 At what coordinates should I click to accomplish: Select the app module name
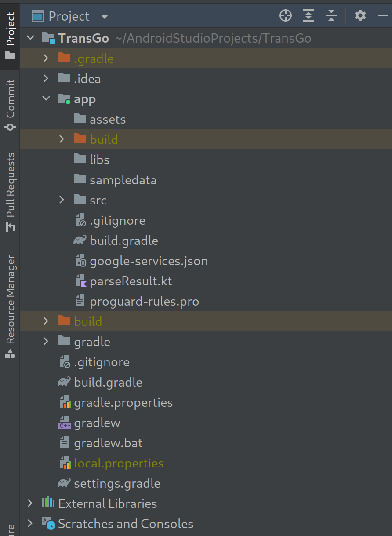pyautogui.click(x=85, y=99)
